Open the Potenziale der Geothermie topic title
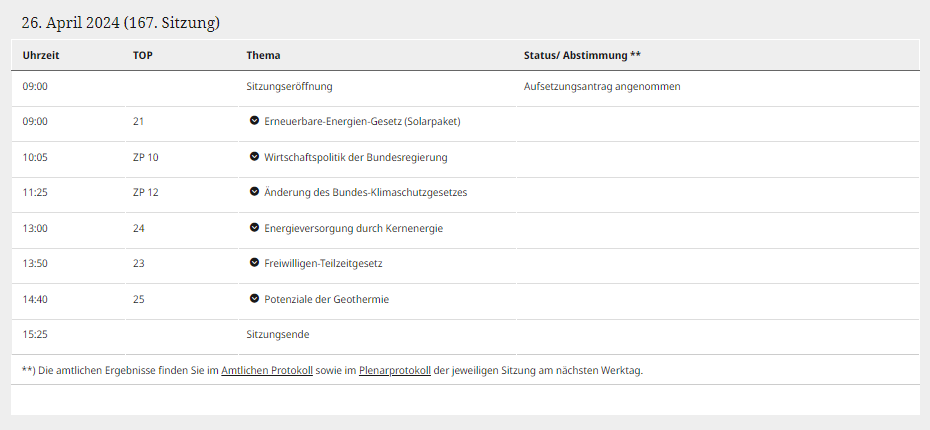930x430 pixels. [326, 299]
